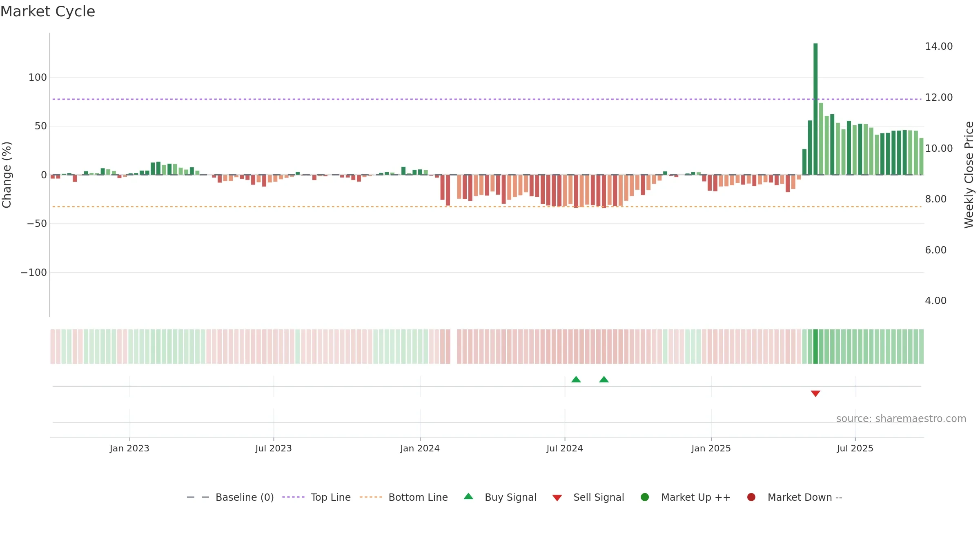The width and height of the screenshot is (980, 551).
Task: Click the 8.00 price tick label
Action: pos(935,199)
